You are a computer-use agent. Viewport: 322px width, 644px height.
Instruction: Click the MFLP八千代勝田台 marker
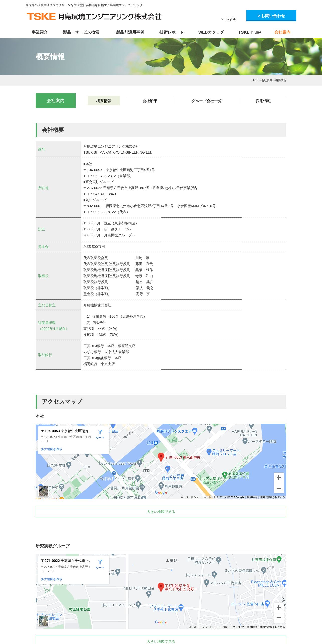pyautogui.click(x=149, y=594)
